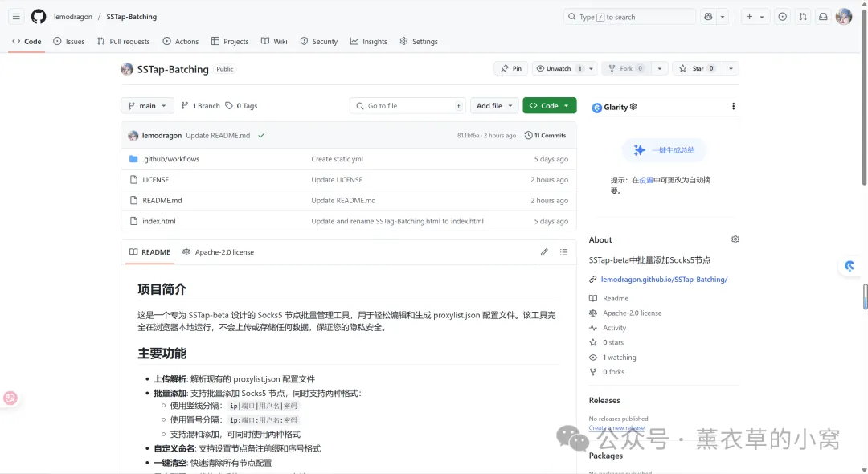This screenshot has height=474, width=868.
Task: Expand Star lists dropdown caret
Action: pos(731,68)
